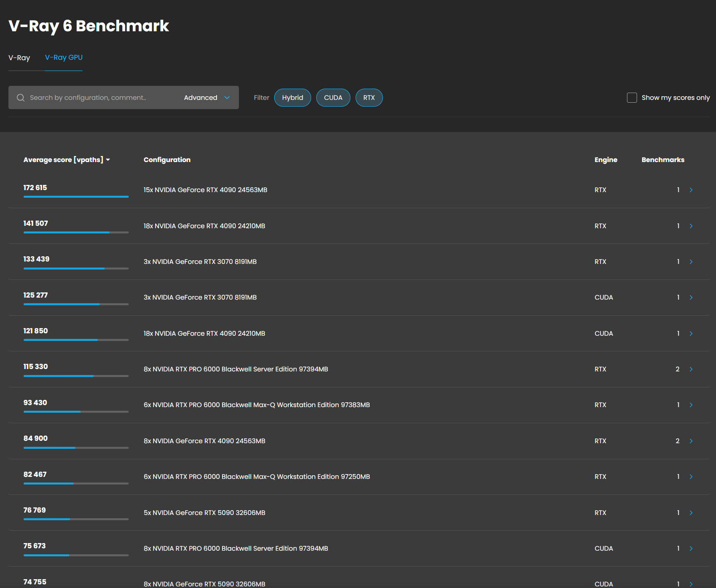The height and width of the screenshot is (588, 716).
Task: Click the 93 430 score bar
Action: point(76,412)
